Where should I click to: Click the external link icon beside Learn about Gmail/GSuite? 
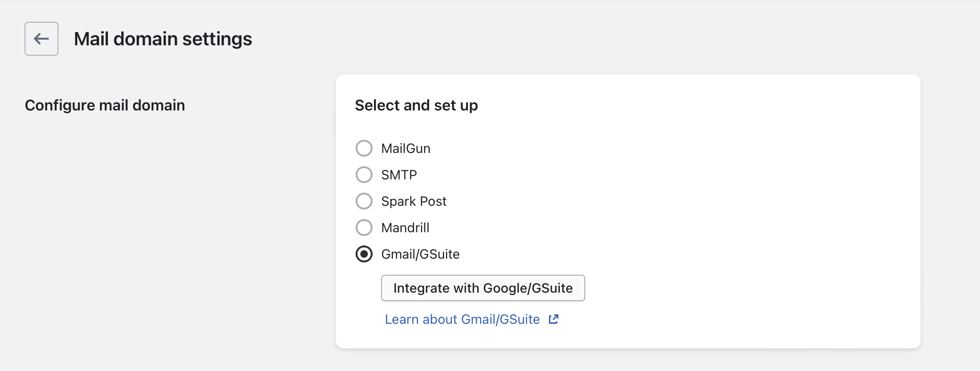click(x=554, y=320)
